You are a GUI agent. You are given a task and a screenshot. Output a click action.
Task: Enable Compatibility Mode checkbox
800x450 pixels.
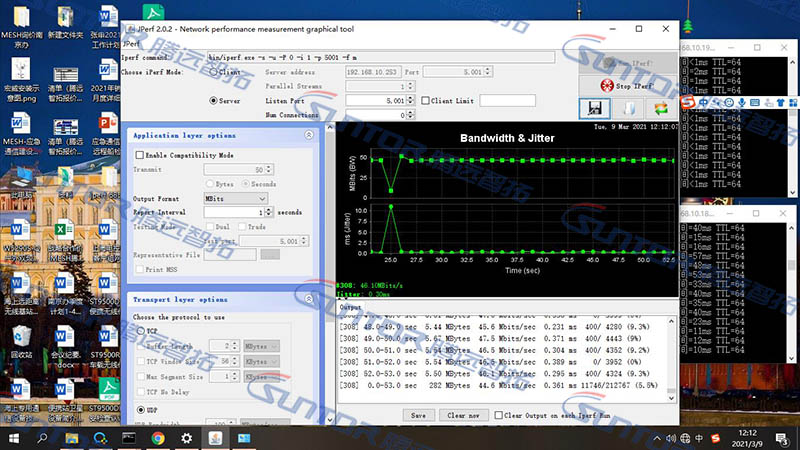(140, 155)
